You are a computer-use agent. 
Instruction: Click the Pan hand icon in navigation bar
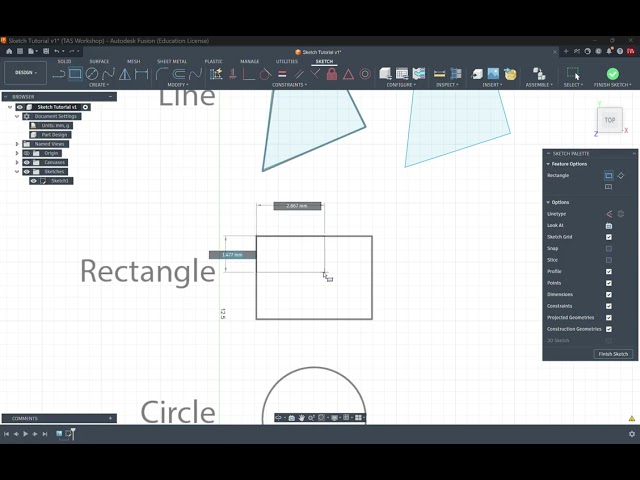pyautogui.click(x=301, y=418)
